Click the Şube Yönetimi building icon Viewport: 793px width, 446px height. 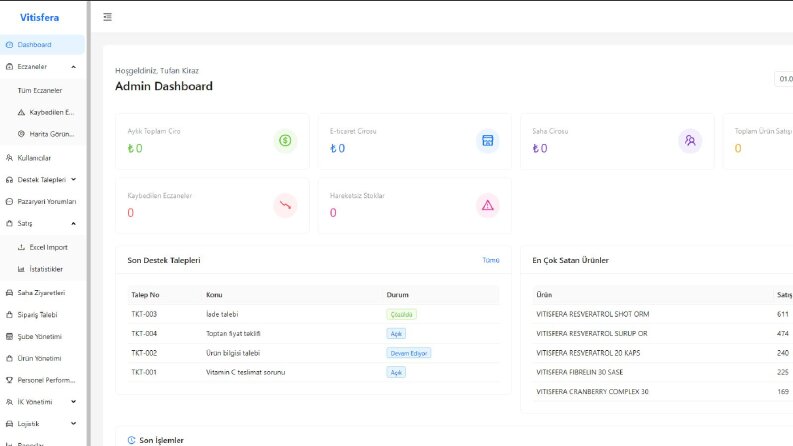click(9, 336)
